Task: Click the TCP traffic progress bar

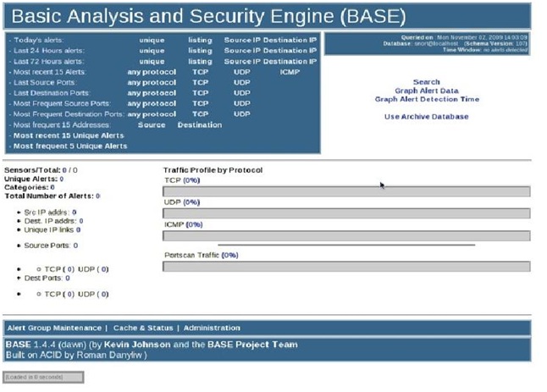Action: pos(346,191)
